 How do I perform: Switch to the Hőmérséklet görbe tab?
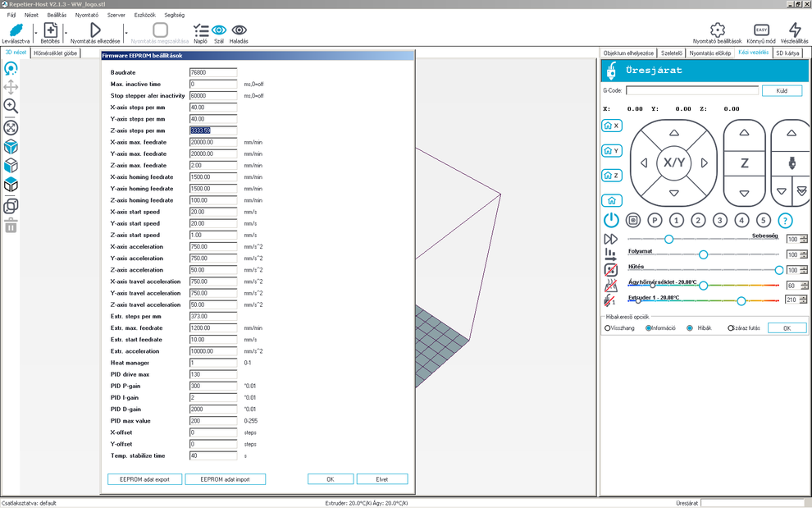(54, 53)
